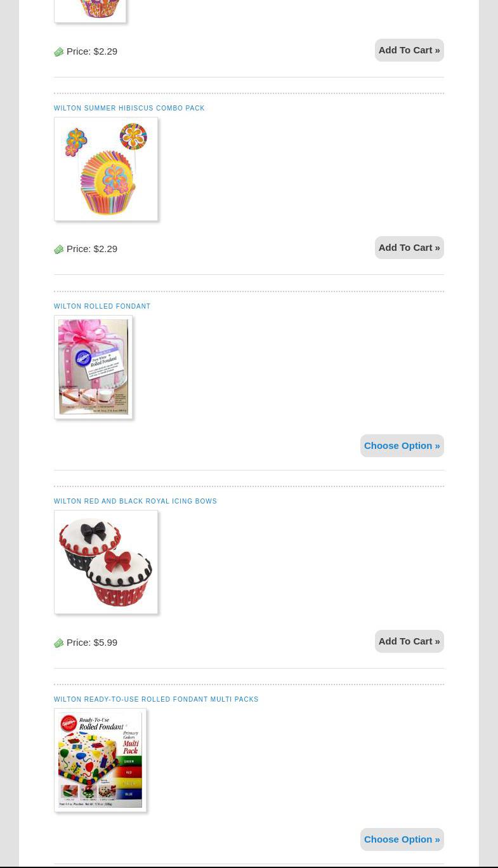Choose option for Rolled Fondant Multi Packs

point(402,839)
